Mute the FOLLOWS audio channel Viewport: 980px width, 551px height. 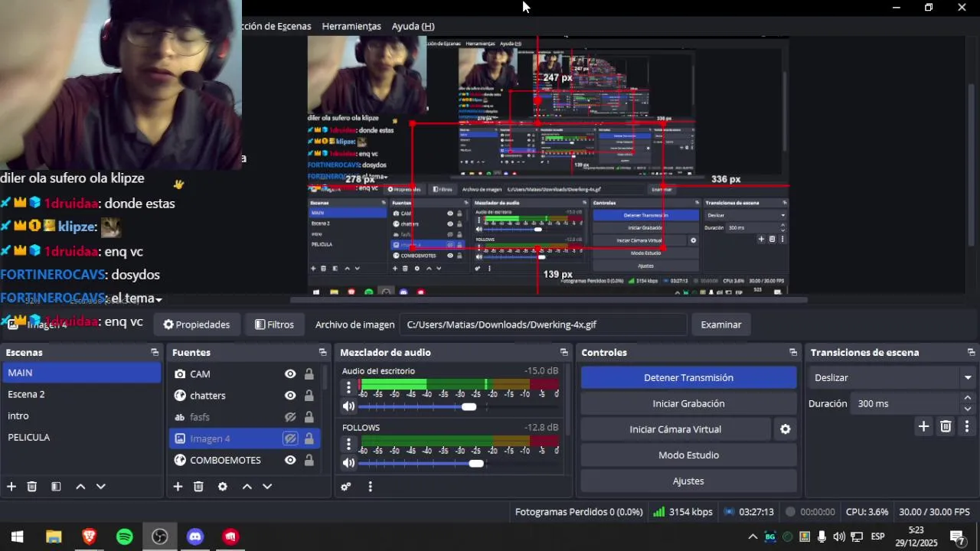[348, 463]
